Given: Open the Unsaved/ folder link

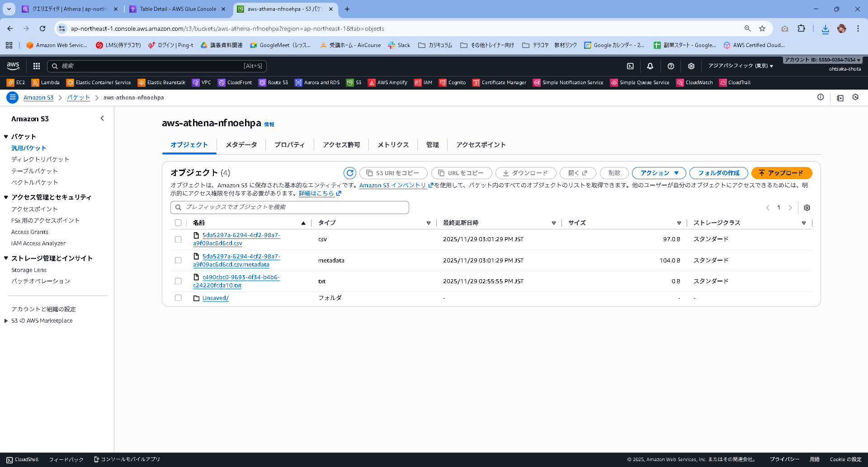Looking at the screenshot, I should [x=216, y=298].
